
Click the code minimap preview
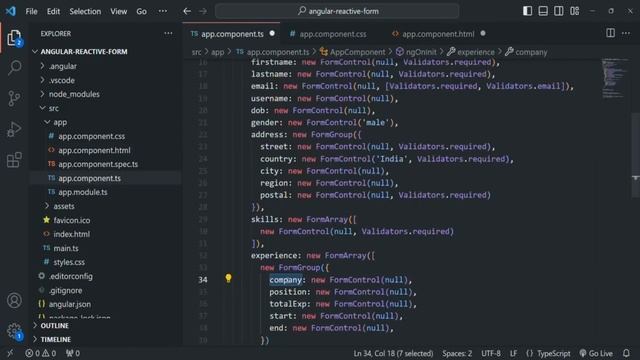pyautogui.click(x=615, y=78)
